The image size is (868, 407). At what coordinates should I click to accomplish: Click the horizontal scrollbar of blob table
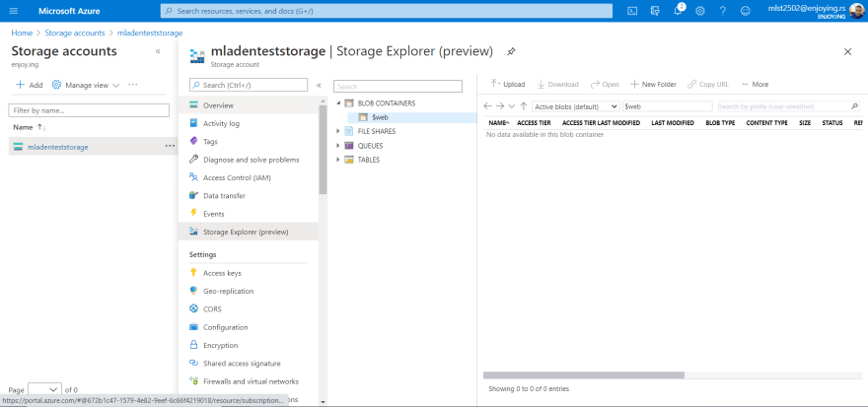[x=584, y=374]
